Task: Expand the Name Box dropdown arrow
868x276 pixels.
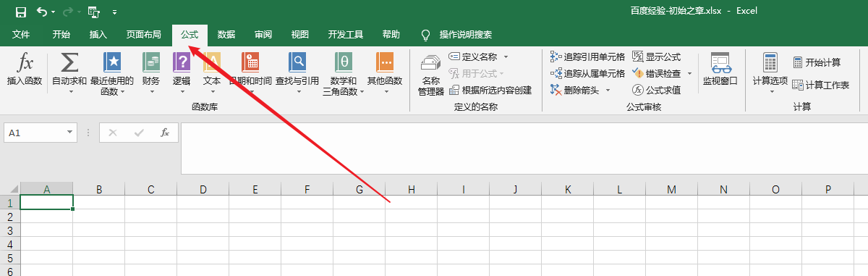Action: tap(69, 133)
